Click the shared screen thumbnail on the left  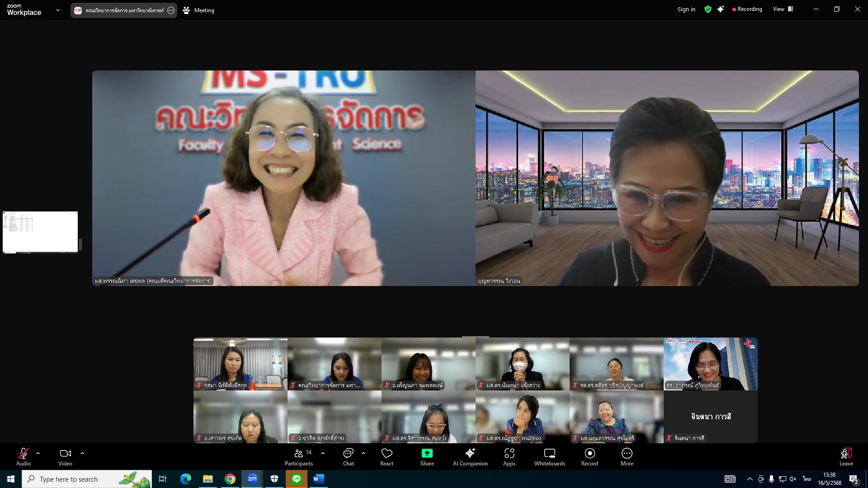[x=40, y=232]
